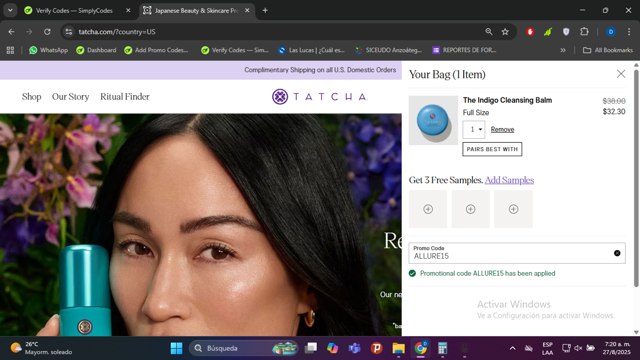Open Microsoft Teams from the taskbar
Image resolution: width=640 pixels, height=360 pixels.
click(355, 348)
